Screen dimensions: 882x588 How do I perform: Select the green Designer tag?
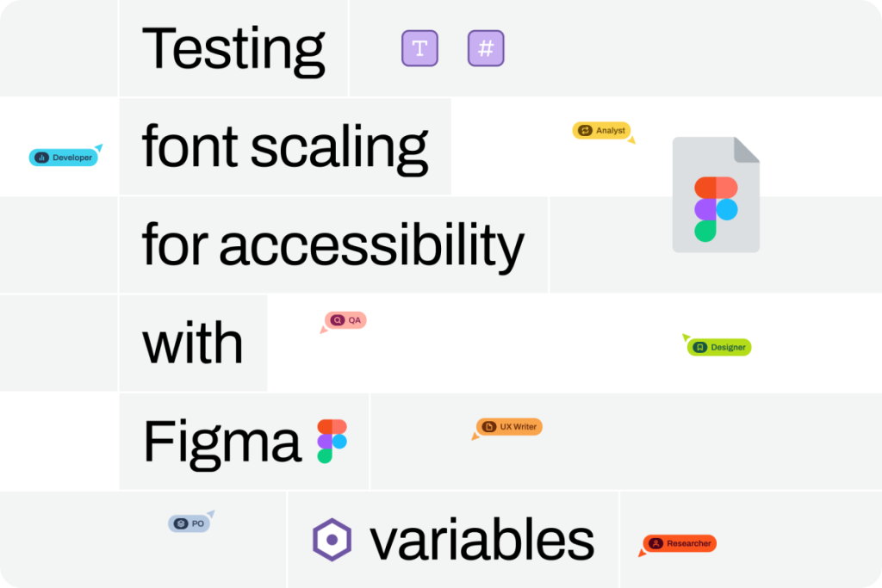719,347
